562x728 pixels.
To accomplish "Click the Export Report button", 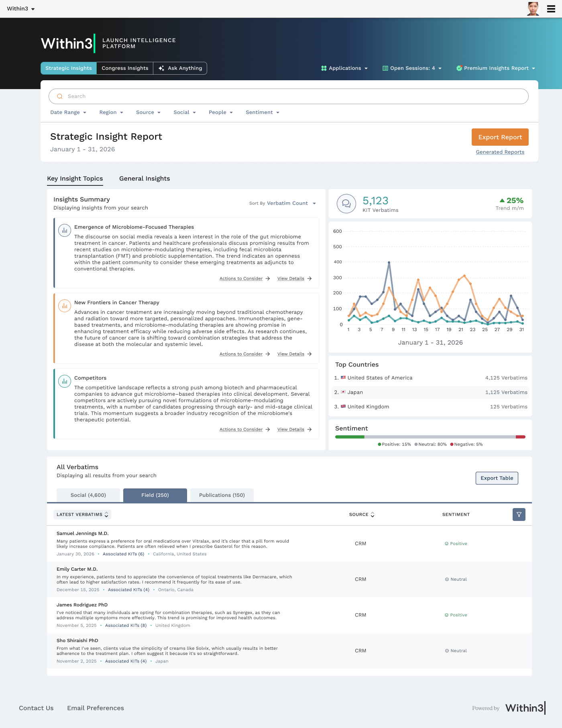I will coord(500,137).
